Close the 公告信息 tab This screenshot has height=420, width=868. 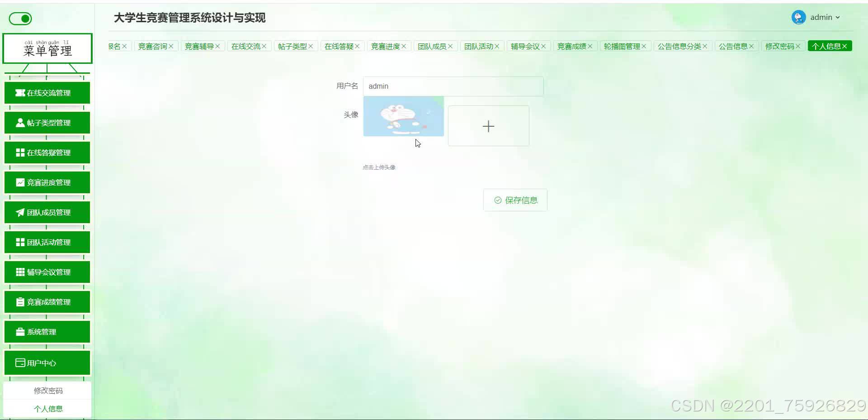[x=751, y=46]
